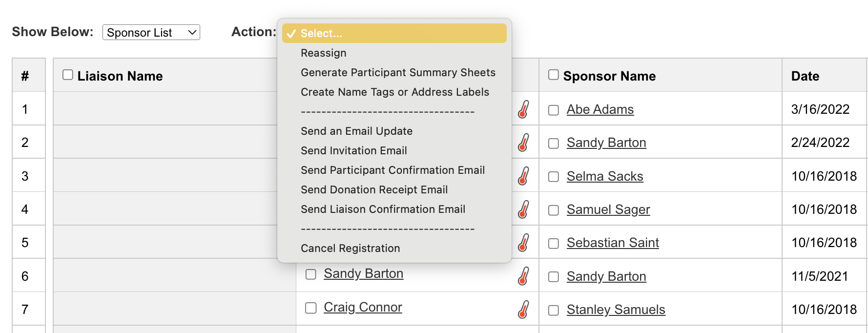Click the thermometer icon beside Stanley Samuels
The width and height of the screenshot is (868, 333).
(523, 310)
